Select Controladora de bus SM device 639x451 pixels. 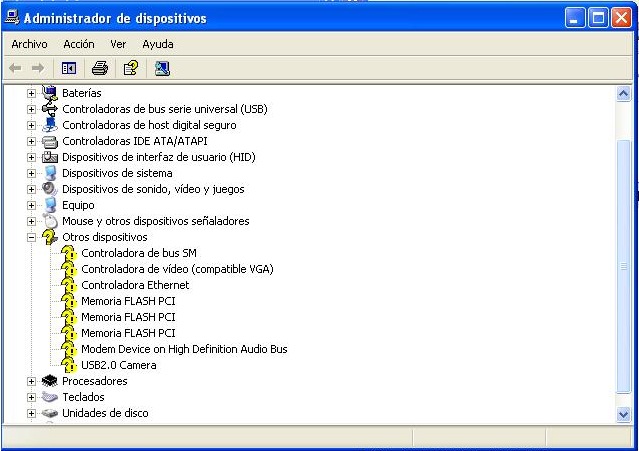(x=139, y=253)
